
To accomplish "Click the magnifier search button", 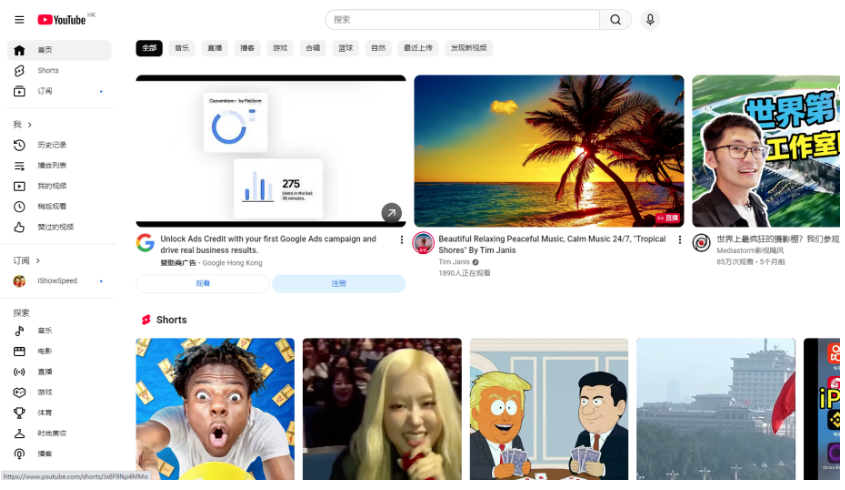I will [x=615, y=20].
